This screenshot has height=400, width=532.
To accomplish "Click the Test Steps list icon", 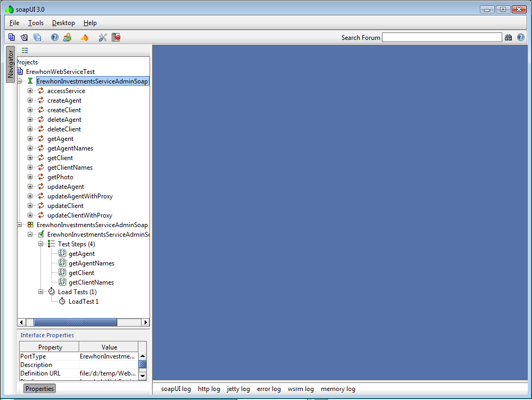I will 52,244.
